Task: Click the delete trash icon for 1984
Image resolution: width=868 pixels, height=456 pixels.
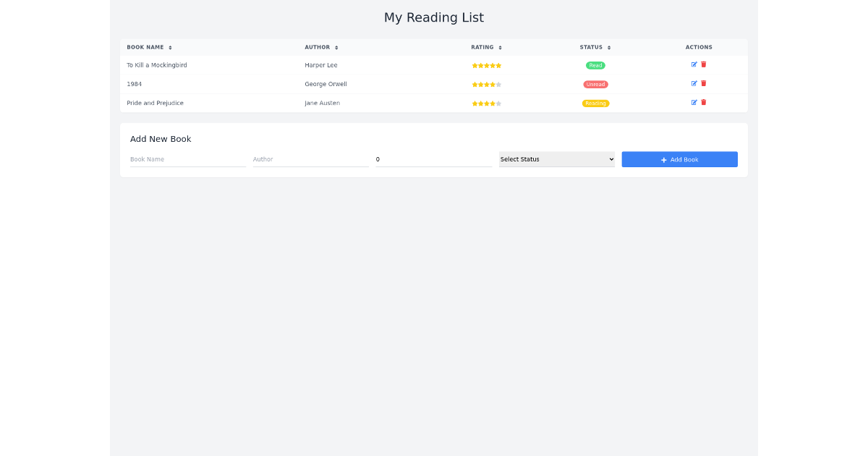Action: (703, 83)
